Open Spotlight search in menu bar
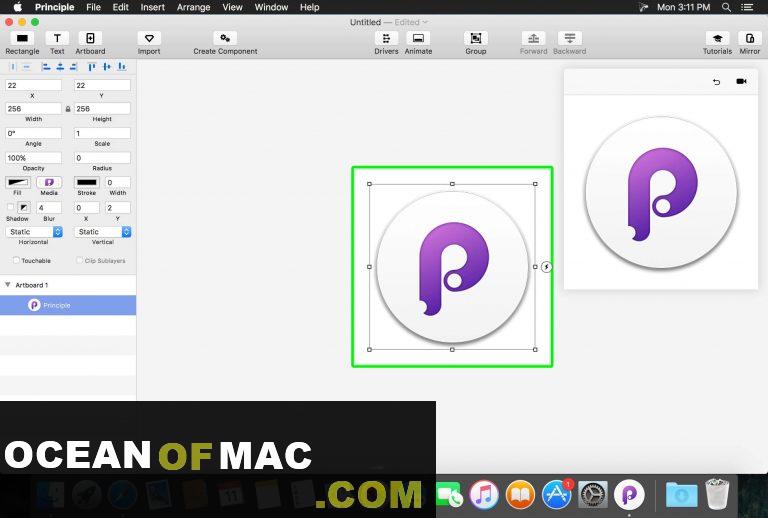This screenshot has width=768, height=518. pos(726,7)
